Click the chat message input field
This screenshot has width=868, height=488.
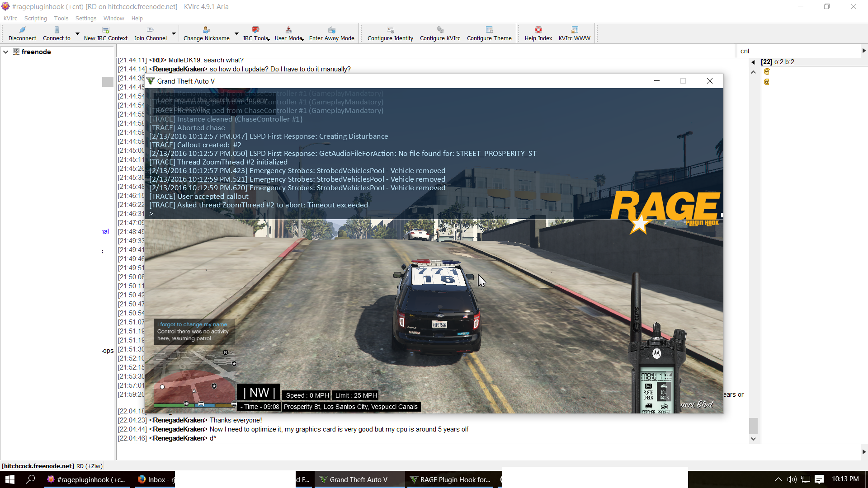point(488,452)
